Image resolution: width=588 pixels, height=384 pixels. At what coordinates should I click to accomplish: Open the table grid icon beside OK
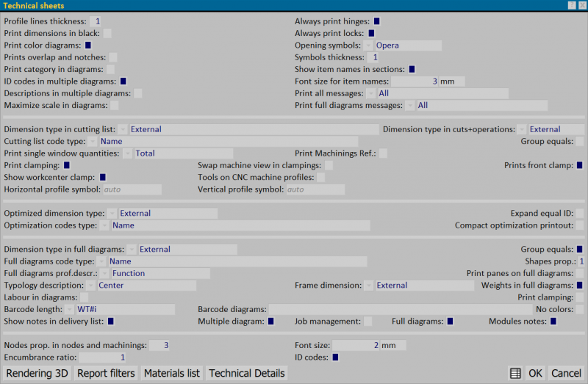(x=515, y=373)
